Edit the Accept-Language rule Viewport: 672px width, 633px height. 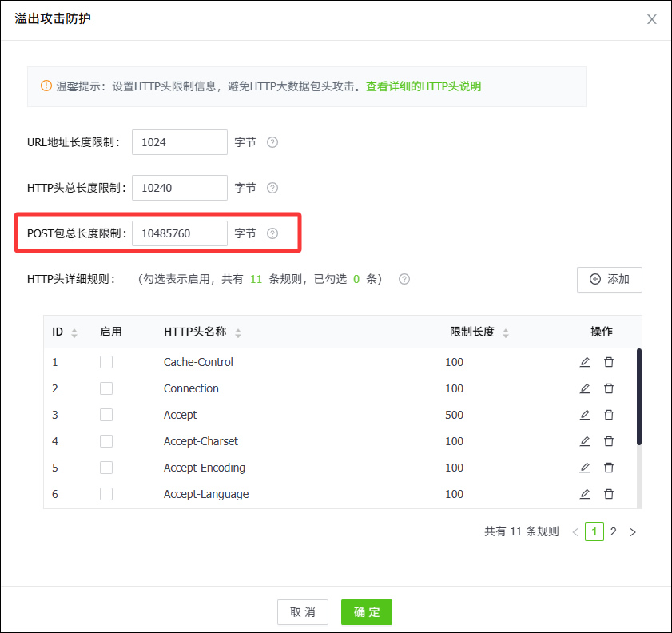585,494
